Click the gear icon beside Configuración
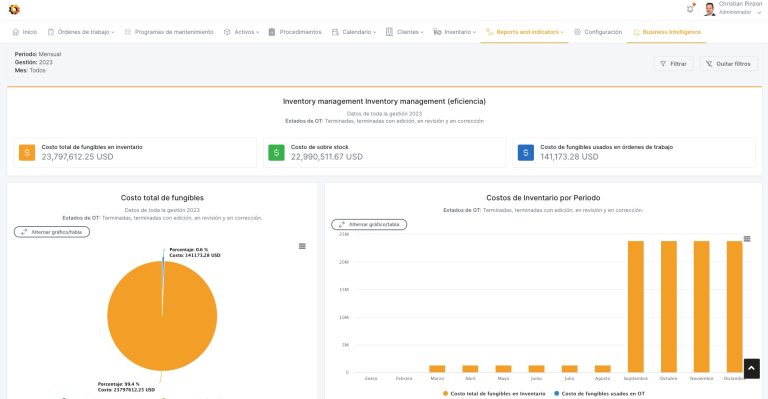The image size is (768, 399). tap(577, 32)
